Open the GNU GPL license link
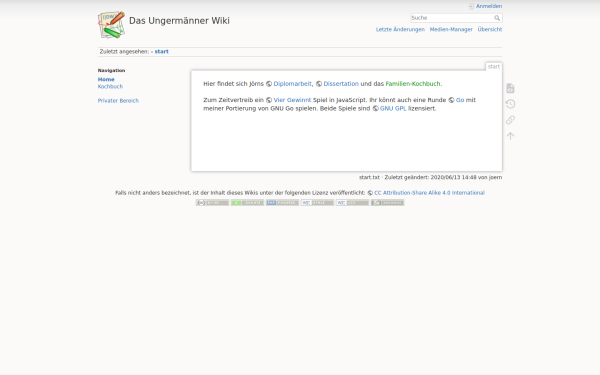 click(393, 108)
